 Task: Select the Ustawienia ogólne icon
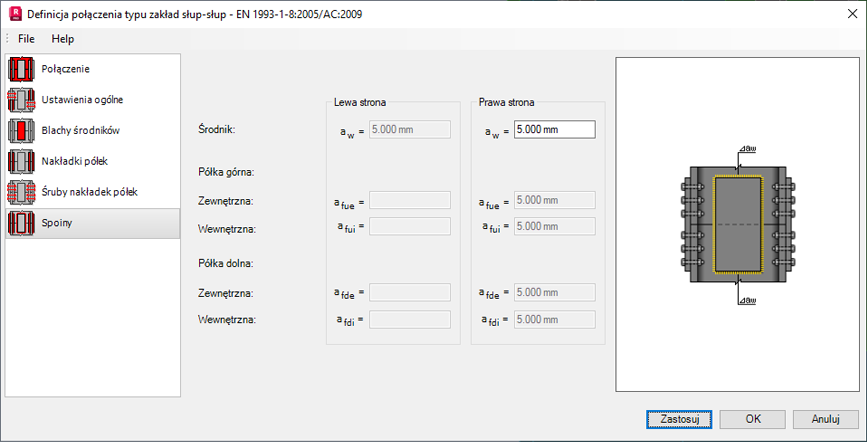point(22,100)
